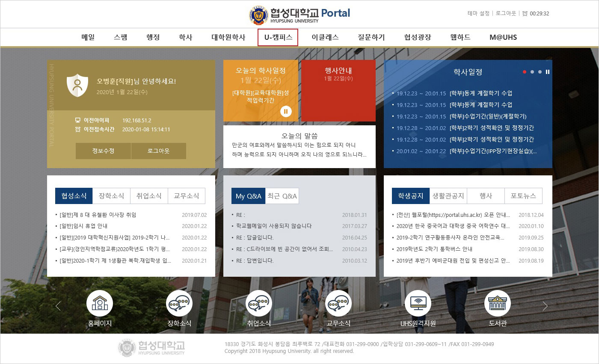Switch to 포토뉴스 tab
Screen dimensions: 599x364
(x=523, y=196)
